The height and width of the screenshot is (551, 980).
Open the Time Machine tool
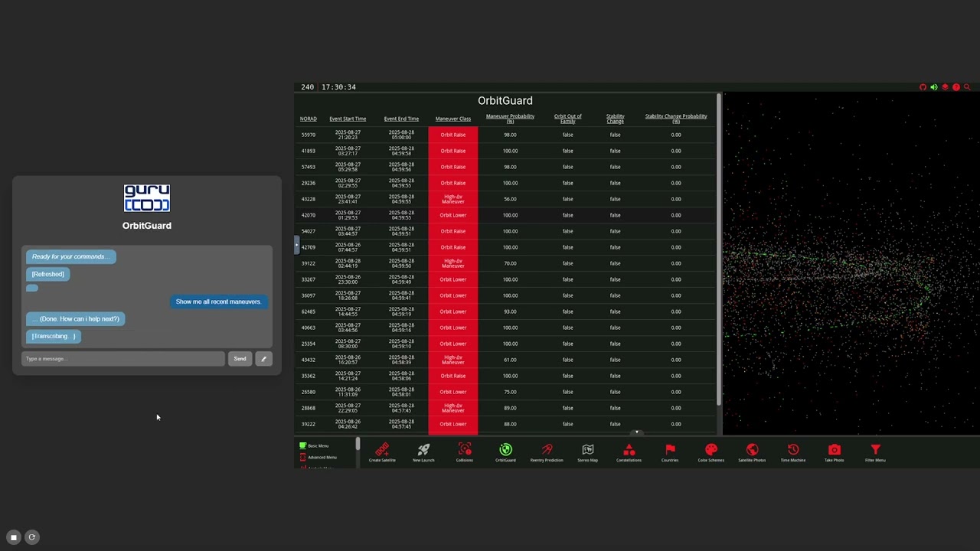[793, 452]
